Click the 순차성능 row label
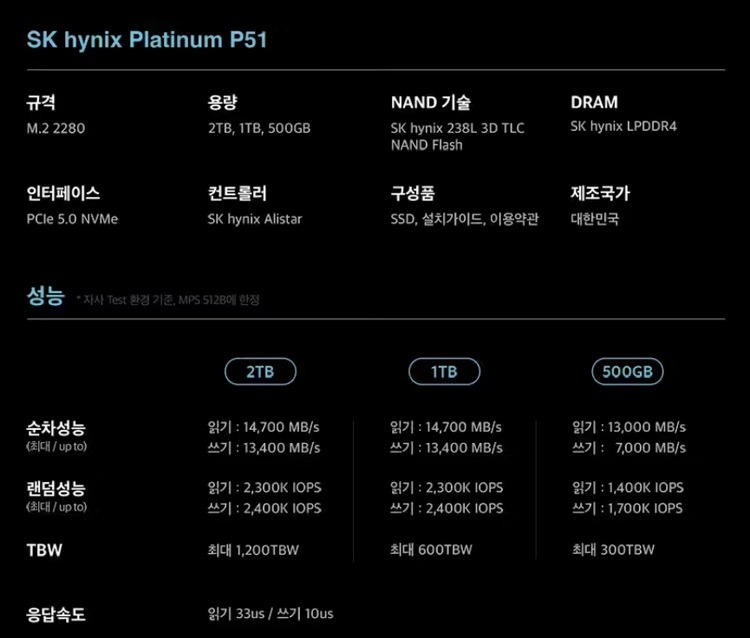The width and height of the screenshot is (750, 638). [55, 428]
